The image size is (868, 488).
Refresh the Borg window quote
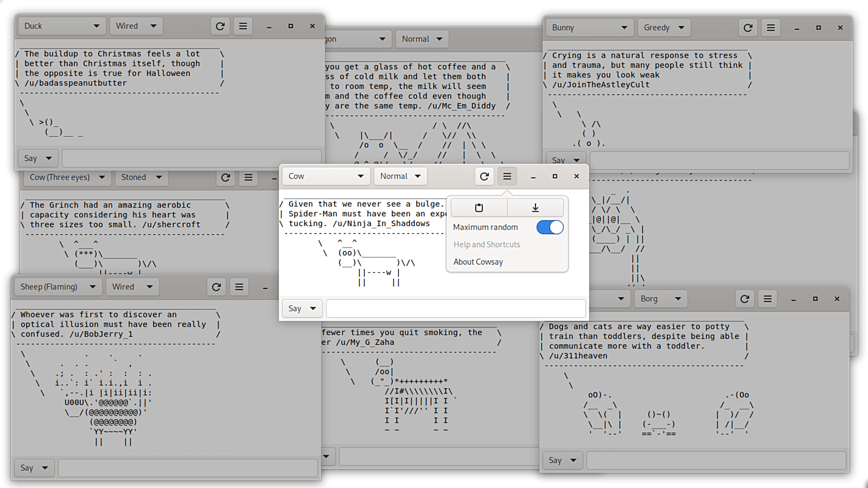pyautogui.click(x=744, y=299)
